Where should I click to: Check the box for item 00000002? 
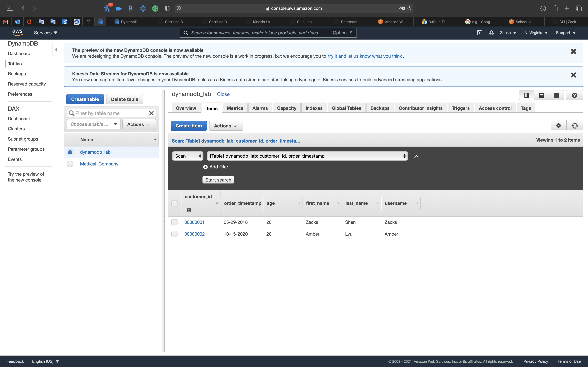174,234
